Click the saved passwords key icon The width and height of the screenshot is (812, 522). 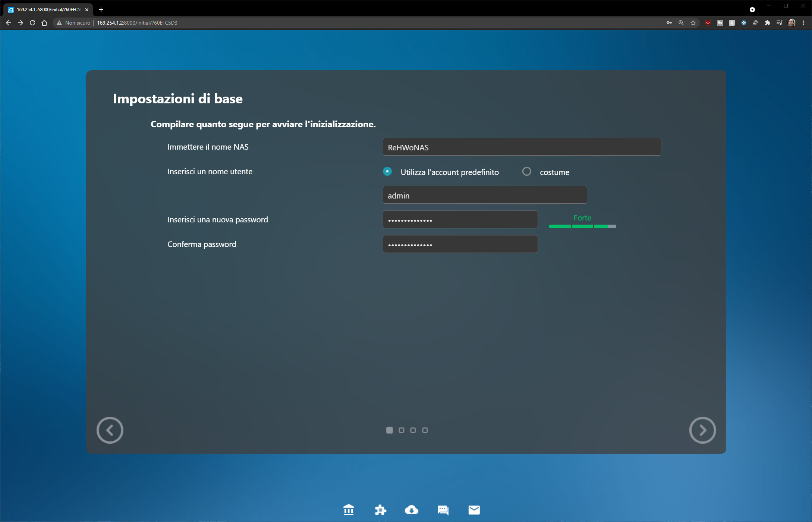669,23
